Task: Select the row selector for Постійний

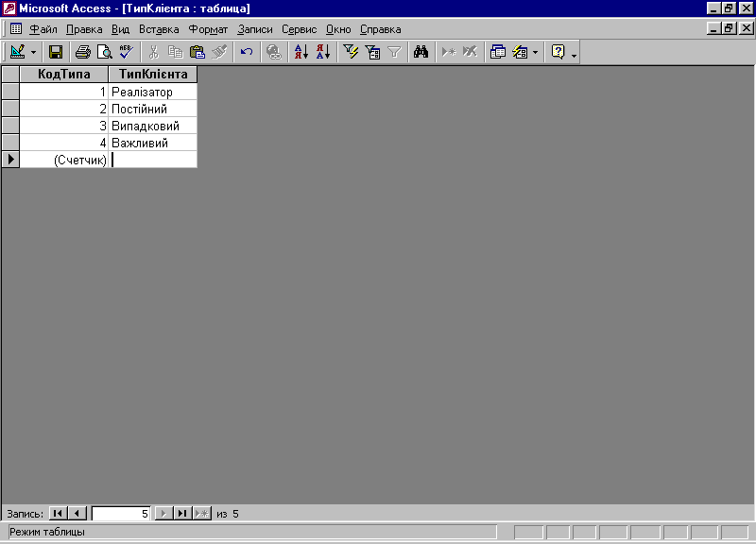Action: [10, 109]
